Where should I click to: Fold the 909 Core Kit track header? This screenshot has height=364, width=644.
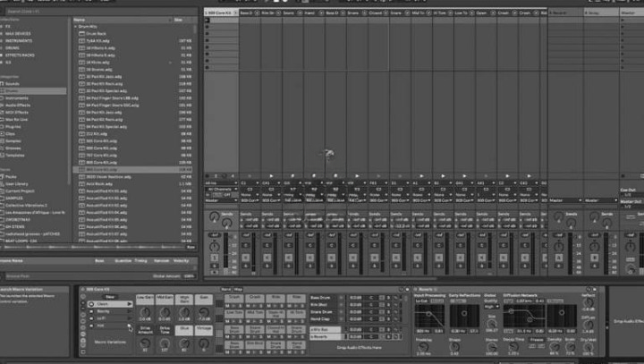pyautogui.click(x=236, y=13)
